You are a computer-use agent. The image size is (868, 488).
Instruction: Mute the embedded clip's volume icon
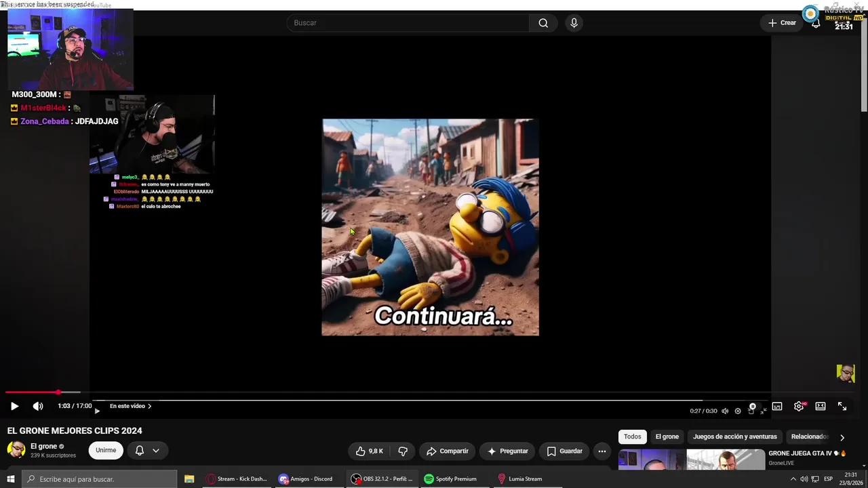(x=725, y=411)
